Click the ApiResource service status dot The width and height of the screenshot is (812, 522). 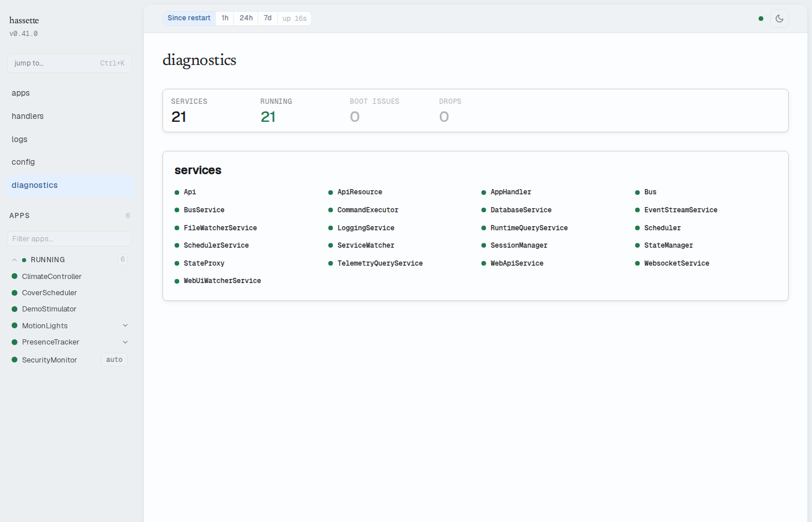pos(331,193)
